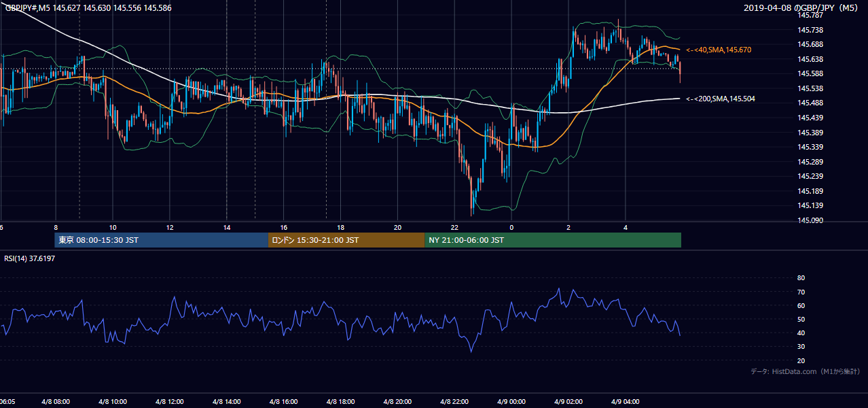Click the 4/9 00:00 time axis label
Screen dimensions: 868x408
(511, 402)
